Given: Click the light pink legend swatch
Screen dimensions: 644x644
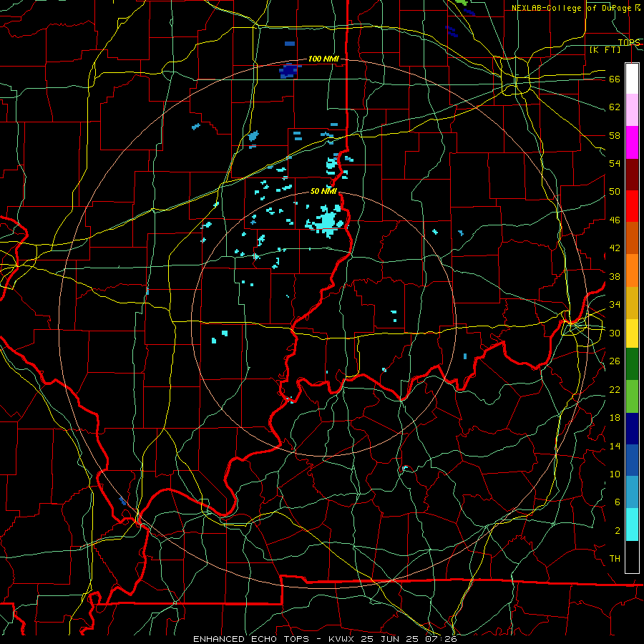Looking at the screenshot, I should (632, 110).
